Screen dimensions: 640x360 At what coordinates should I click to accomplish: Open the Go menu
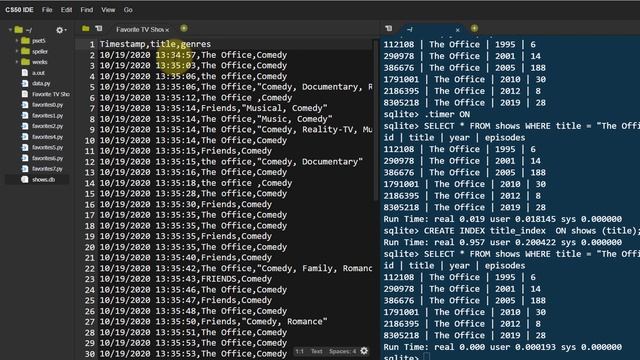pos(128,10)
